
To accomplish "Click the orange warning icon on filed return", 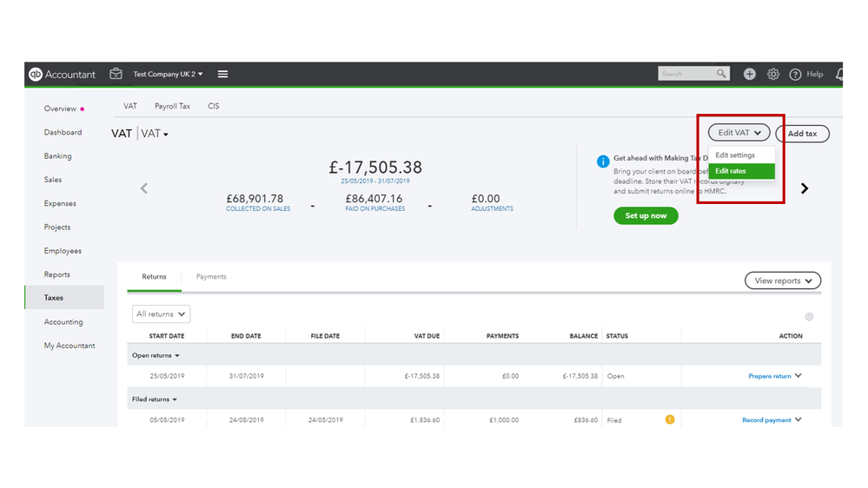I will coord(670,419).
